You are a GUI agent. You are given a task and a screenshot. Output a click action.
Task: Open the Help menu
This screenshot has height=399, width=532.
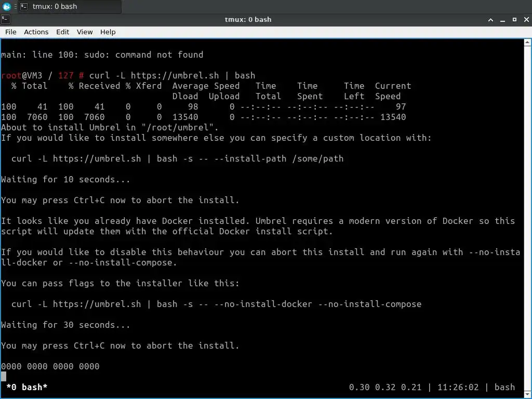[108, 32]
